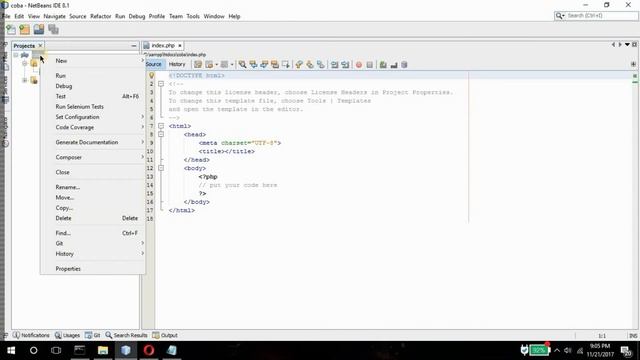
Task: Click the Open Project toolbar icon
Action: pos(39,29)
